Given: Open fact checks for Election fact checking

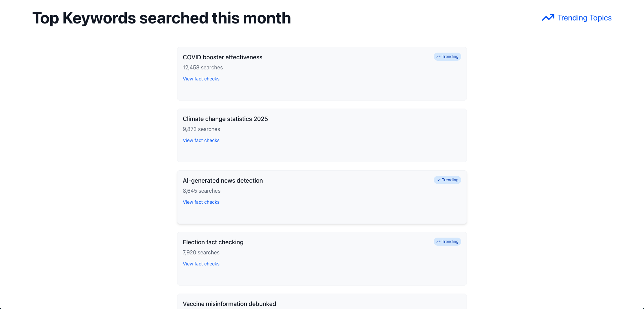Looking at the screenshot, I should (201, 264).
